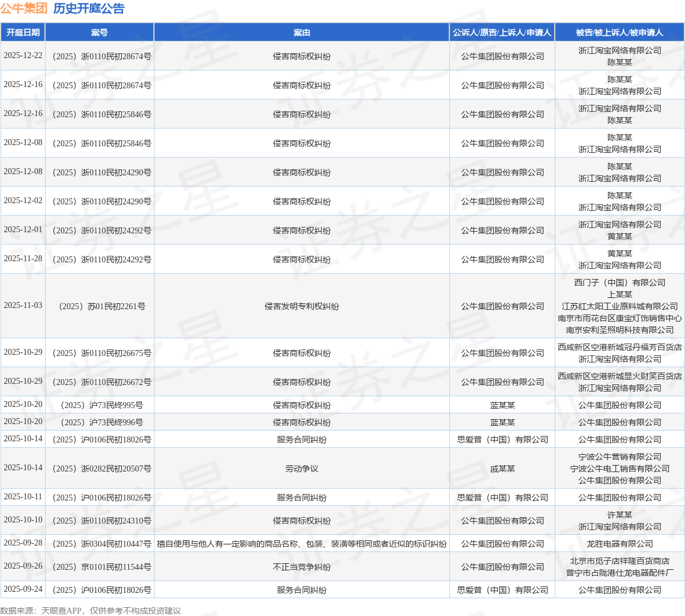
Task: Click plaintiff 戚某某
Action: click(503, 469)
